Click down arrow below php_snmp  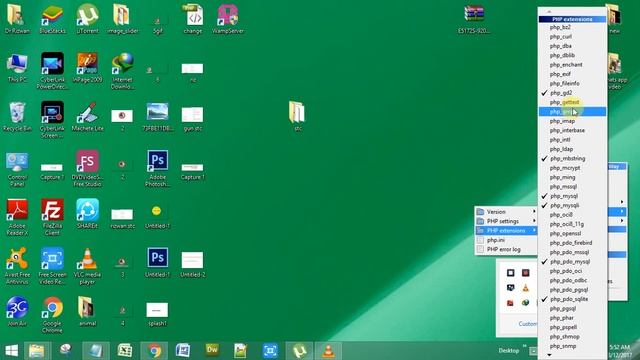549,355
